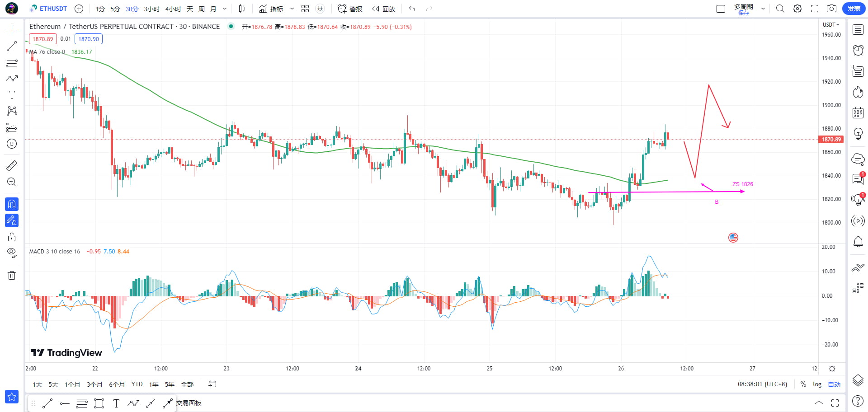The width and height of the screenshot is (868, 412).
Task: Switch to the daily 天 timeframe
Action: [x=190, y=9]
